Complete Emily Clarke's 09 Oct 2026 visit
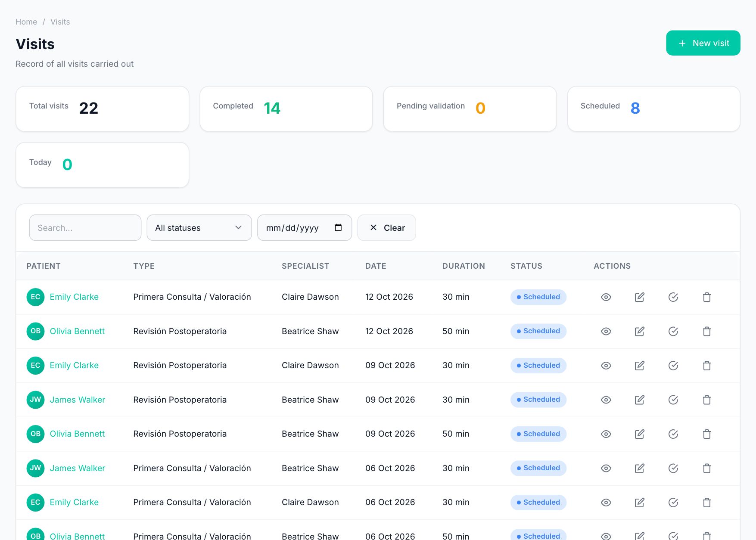Image resolution: width=756 pixels, height=540 pixels. (673, 366)
